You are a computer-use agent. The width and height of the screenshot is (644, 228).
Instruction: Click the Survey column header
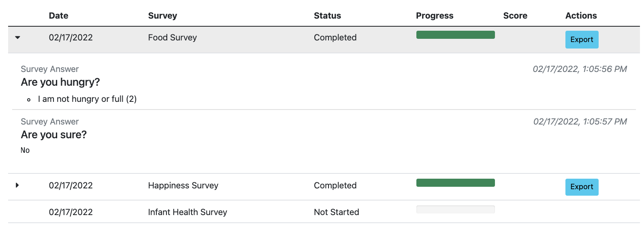(162, 16)
